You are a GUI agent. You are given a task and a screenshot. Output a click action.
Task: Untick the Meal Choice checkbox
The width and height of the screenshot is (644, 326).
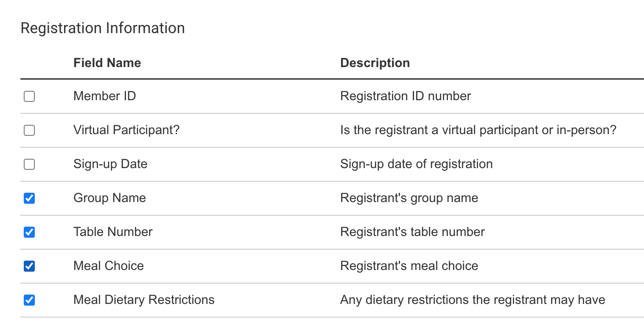29,266
